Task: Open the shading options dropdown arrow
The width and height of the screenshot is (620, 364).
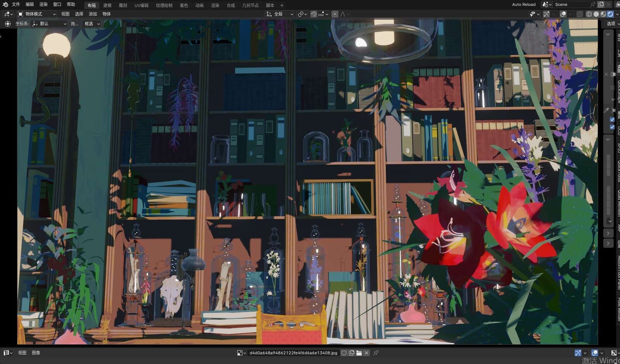Action: point(617,14)
